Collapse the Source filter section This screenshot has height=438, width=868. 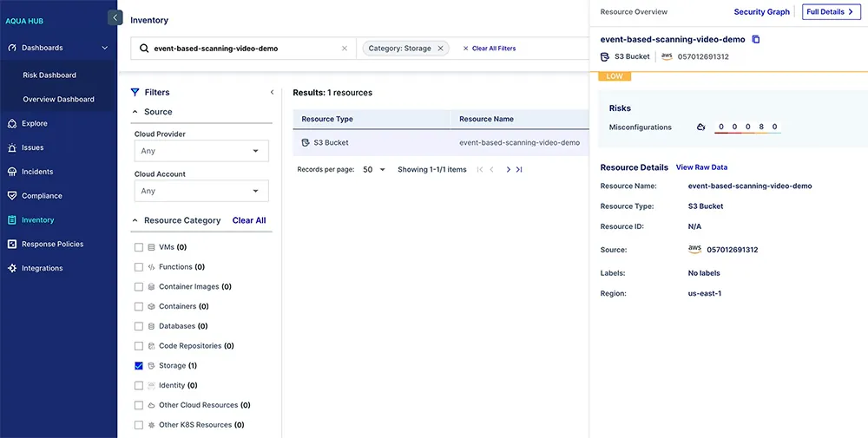135,112
